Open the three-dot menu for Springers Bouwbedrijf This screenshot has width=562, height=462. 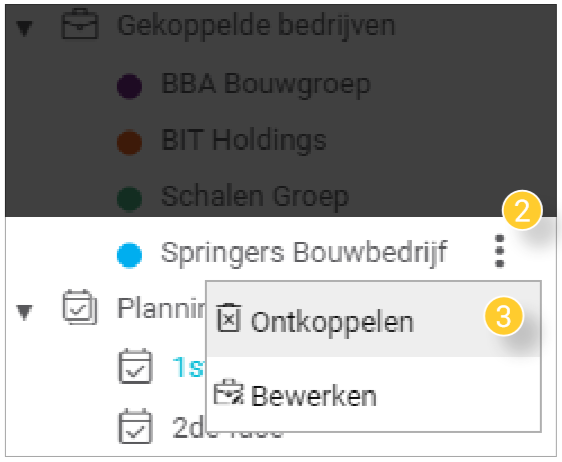coord(499,251)
